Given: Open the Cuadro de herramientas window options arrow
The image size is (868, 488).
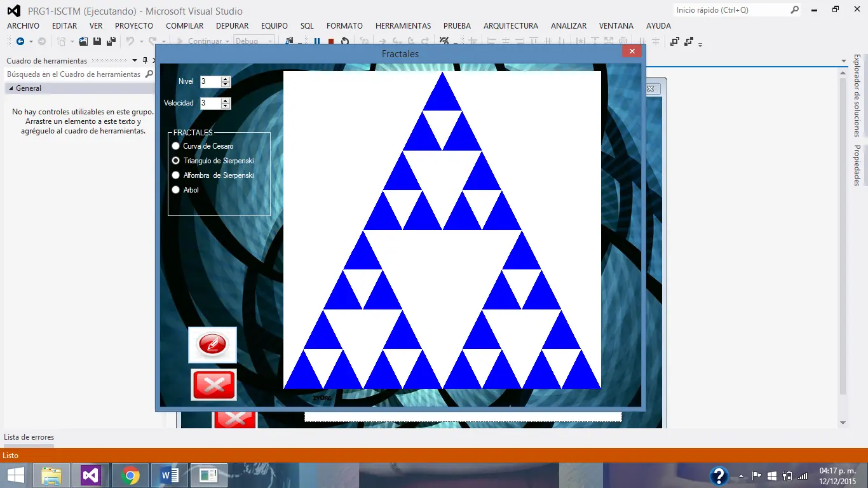Looking at the screenshot, I should point(135,60).
